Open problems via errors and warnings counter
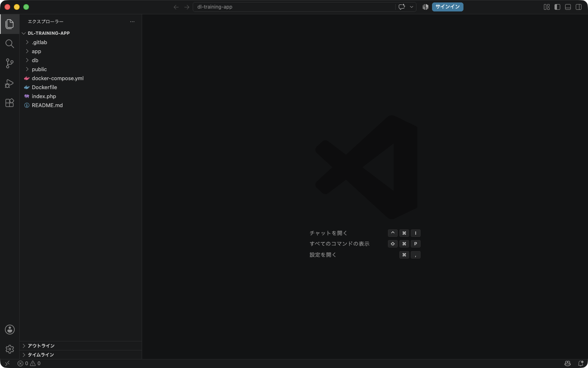 (x=29, y=364)
